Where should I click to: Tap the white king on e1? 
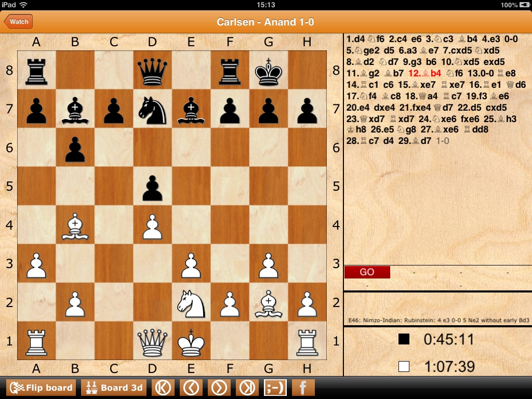pos(191,340)
